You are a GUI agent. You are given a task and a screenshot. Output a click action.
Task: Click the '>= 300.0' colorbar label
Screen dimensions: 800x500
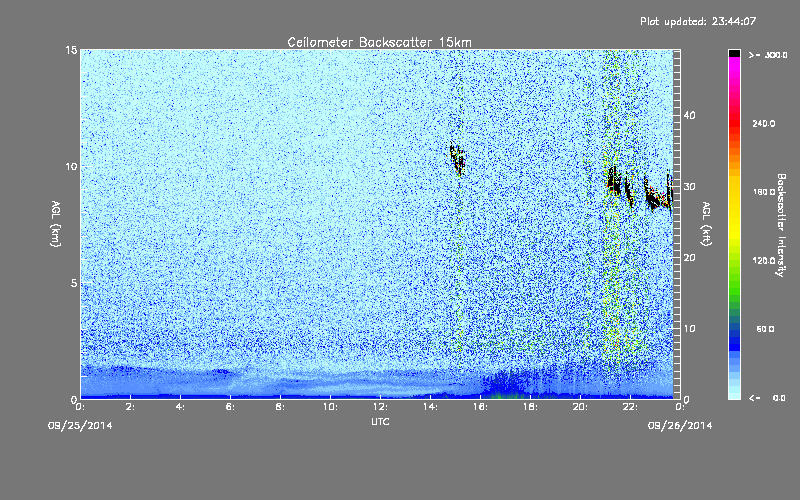pos(768,55)
